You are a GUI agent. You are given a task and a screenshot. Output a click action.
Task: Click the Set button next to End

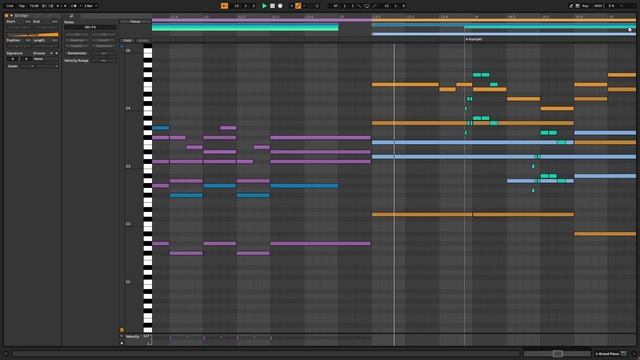55,21
